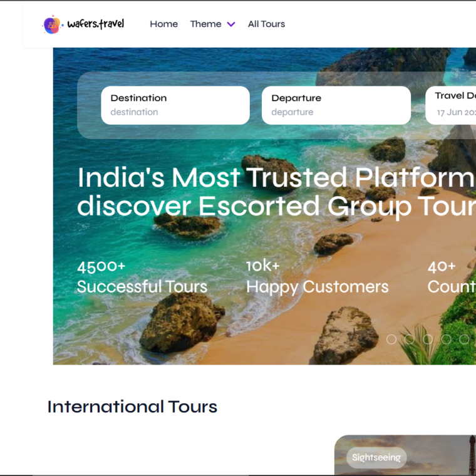
Task: Open the Eiffel Tower tour card thumbnail
Action: (x=405, y=455)
